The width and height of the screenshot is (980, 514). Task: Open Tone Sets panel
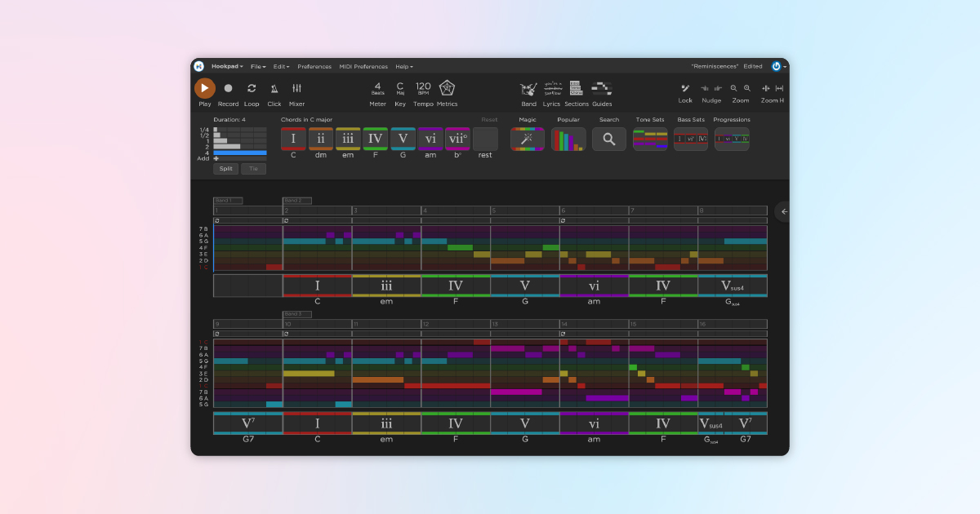(x=650, y=139)
